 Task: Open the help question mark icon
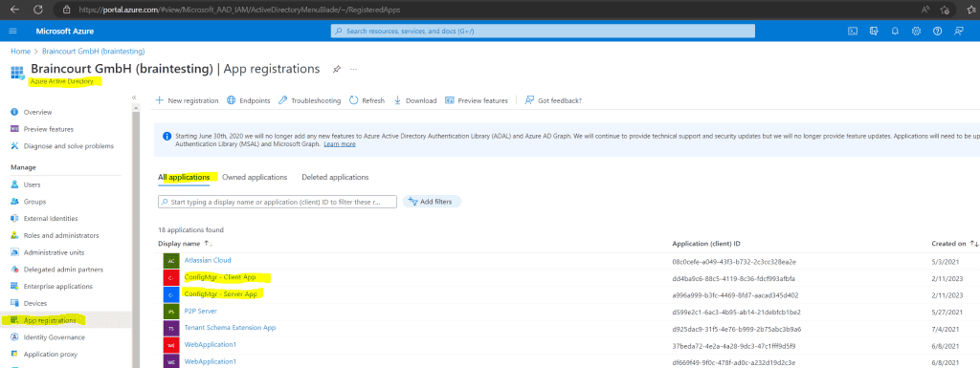[x=937, y=32]
